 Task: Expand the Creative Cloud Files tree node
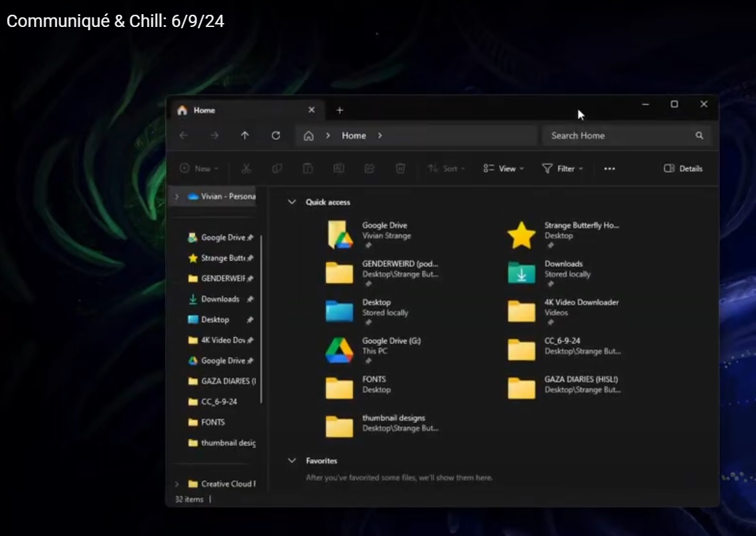click(177, 484)
